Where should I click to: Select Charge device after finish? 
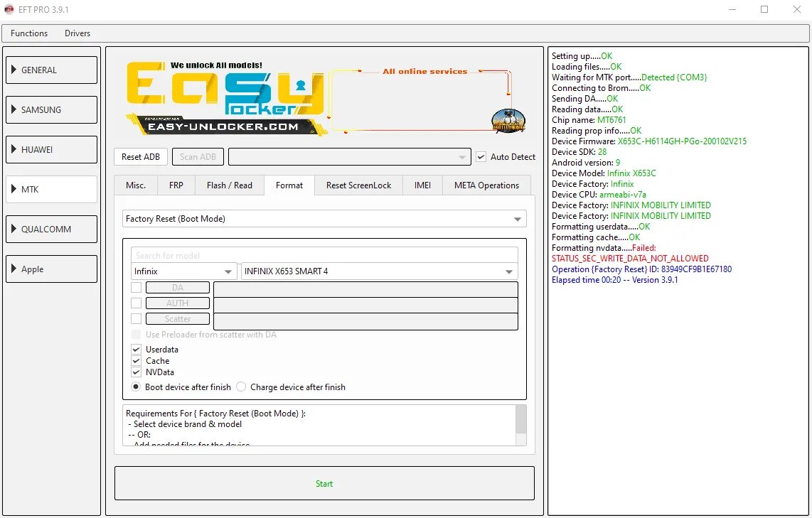(241, 387)
